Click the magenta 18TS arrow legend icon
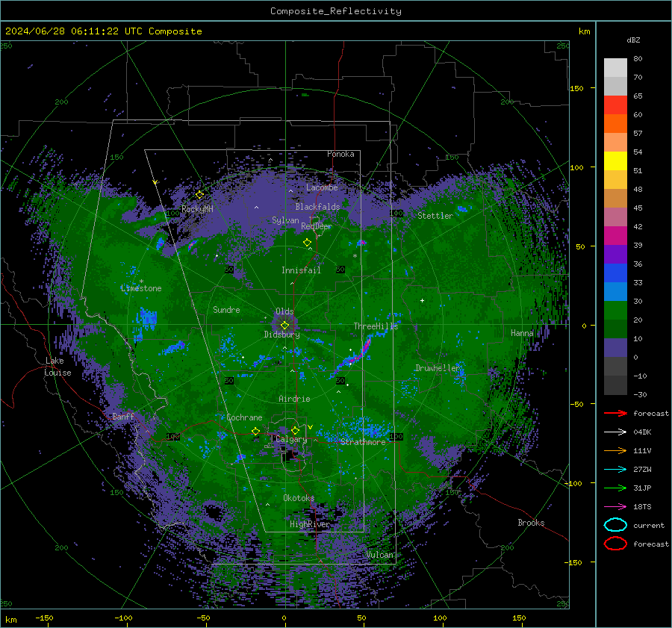The height and width of the screenshot is (628, 672). 615,507
